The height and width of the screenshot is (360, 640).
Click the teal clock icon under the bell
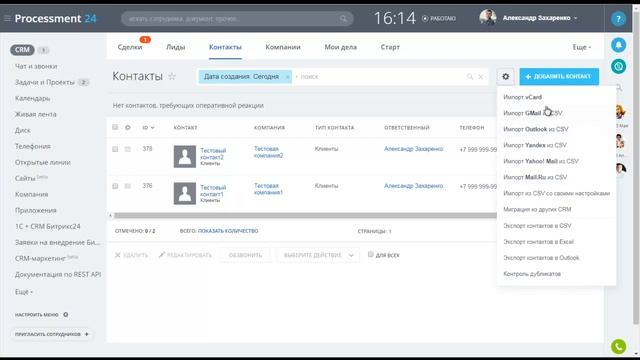618,66
